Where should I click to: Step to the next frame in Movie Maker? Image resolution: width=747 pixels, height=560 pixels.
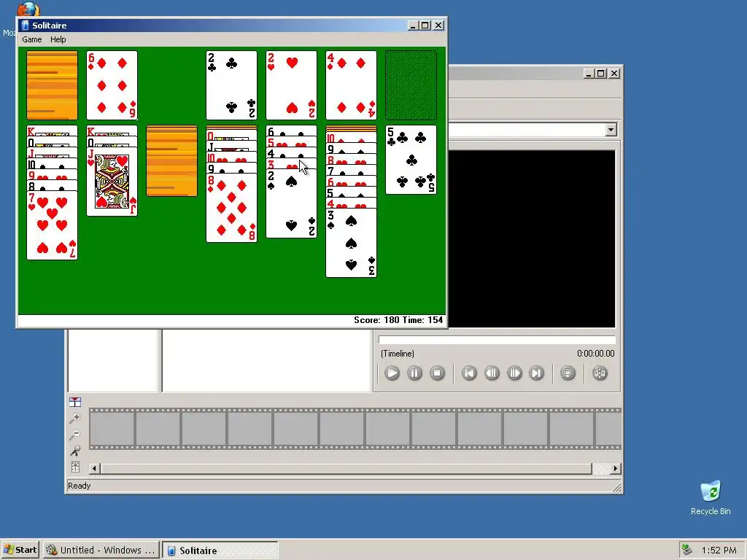point(514,373)
